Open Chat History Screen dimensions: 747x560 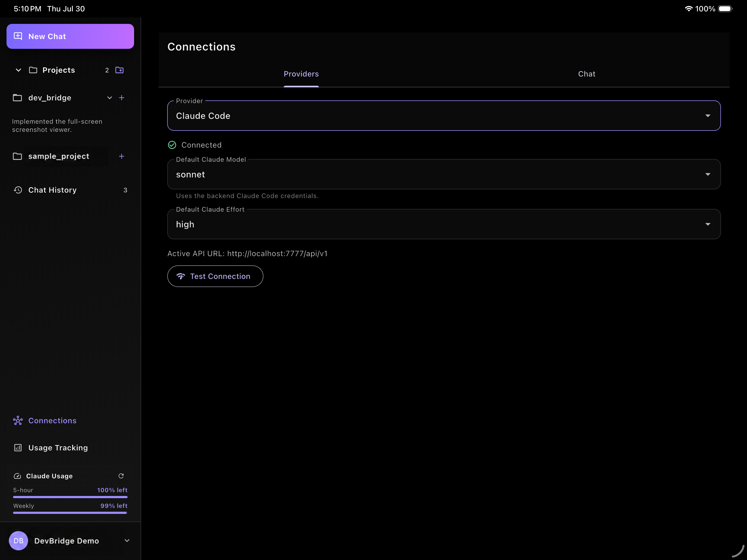(70, 190)
